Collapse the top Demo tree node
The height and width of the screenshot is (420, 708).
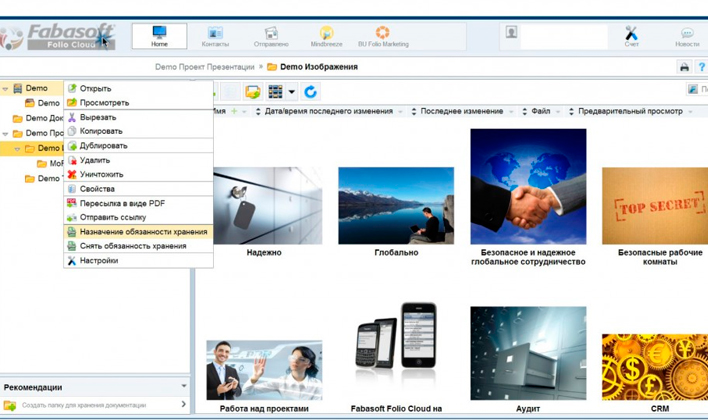[x=5, y=89]
